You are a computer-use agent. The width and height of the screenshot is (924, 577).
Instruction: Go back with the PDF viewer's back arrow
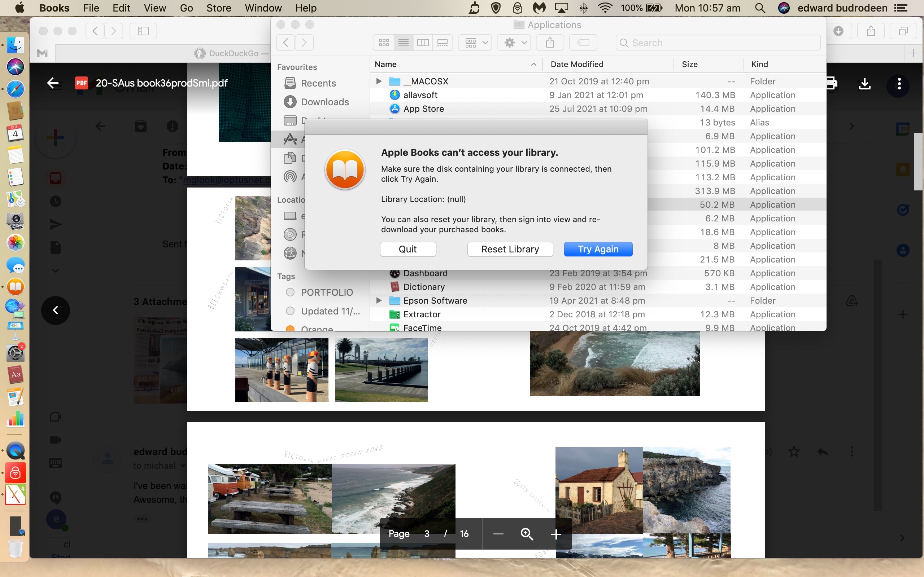coord(53,83)
